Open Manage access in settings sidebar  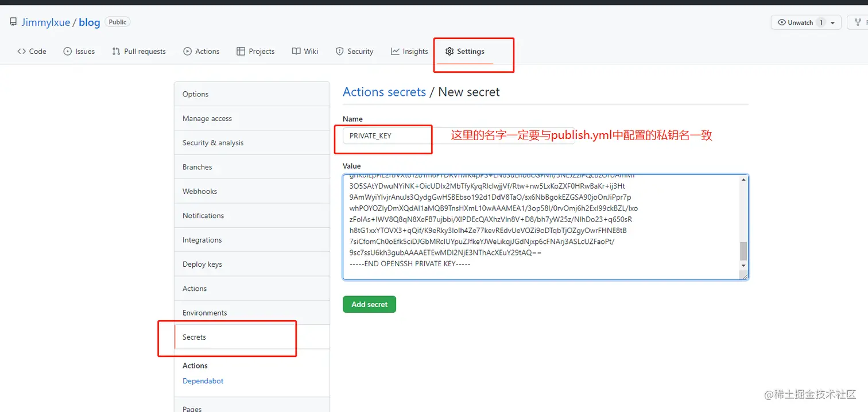coord(252,118)
